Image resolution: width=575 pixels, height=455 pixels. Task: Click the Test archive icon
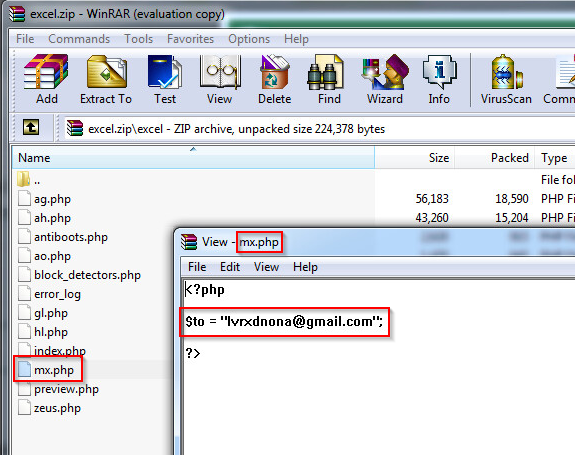(165, 79)
